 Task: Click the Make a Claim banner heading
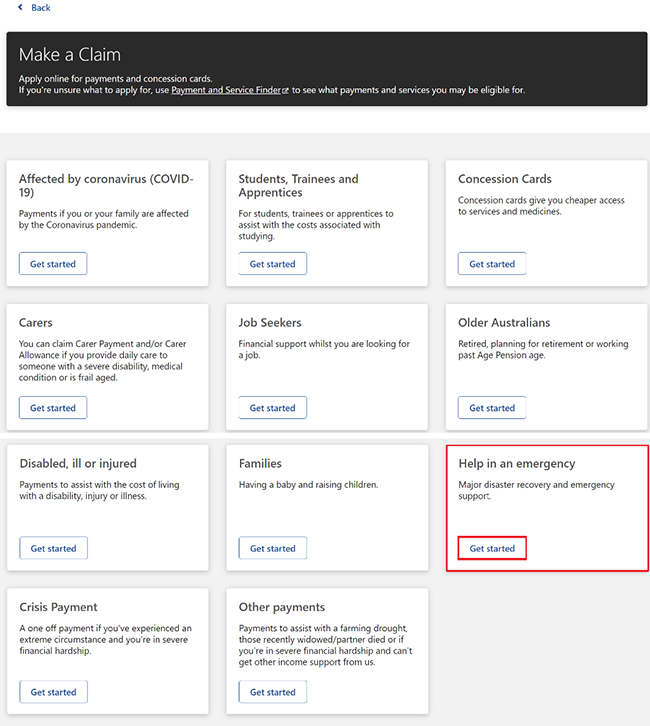point(69,55)
